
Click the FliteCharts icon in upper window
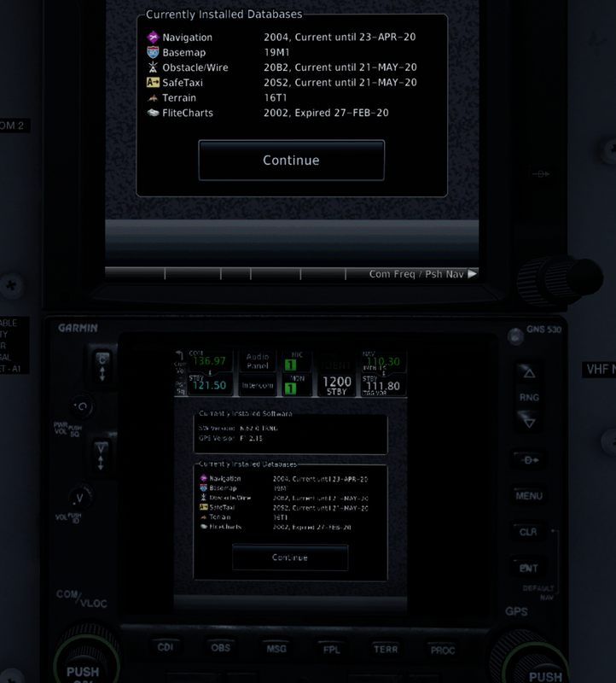point(153,113)
